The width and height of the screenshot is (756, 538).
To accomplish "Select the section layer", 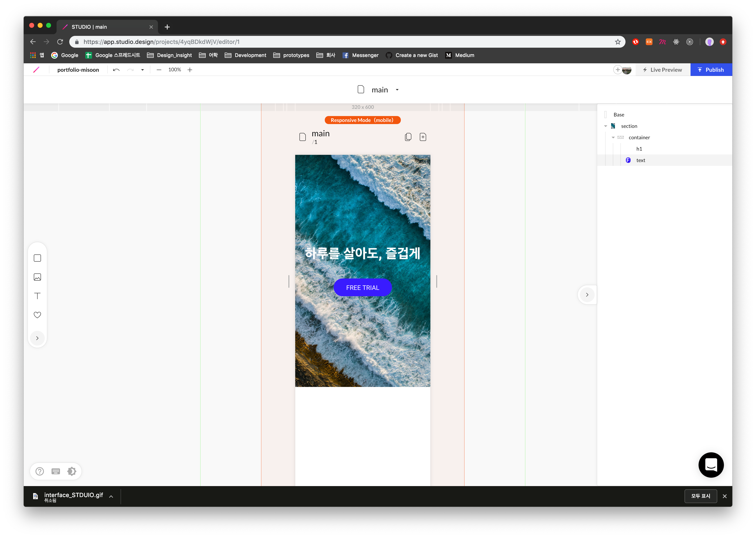I will 665,126.
